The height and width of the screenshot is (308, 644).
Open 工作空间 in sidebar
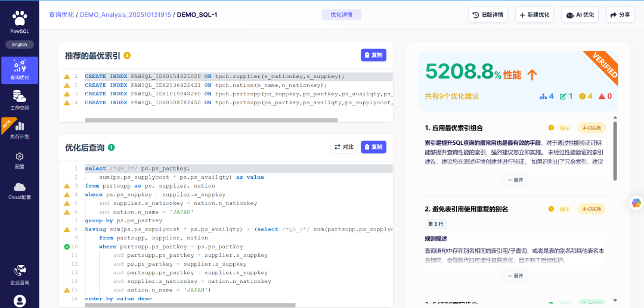(x=20, y=101)
